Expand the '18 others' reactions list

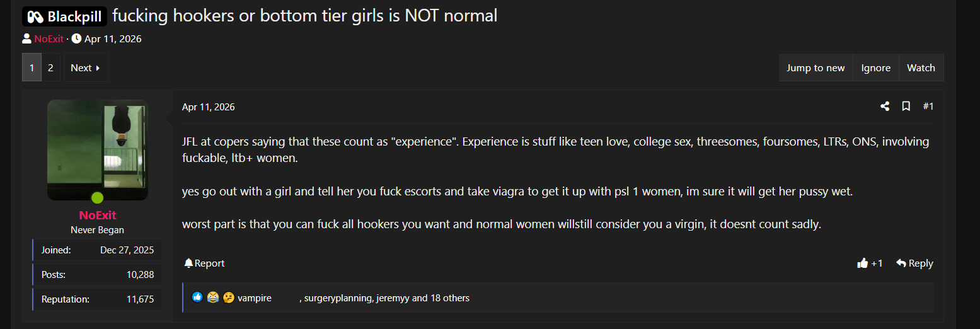450,297
